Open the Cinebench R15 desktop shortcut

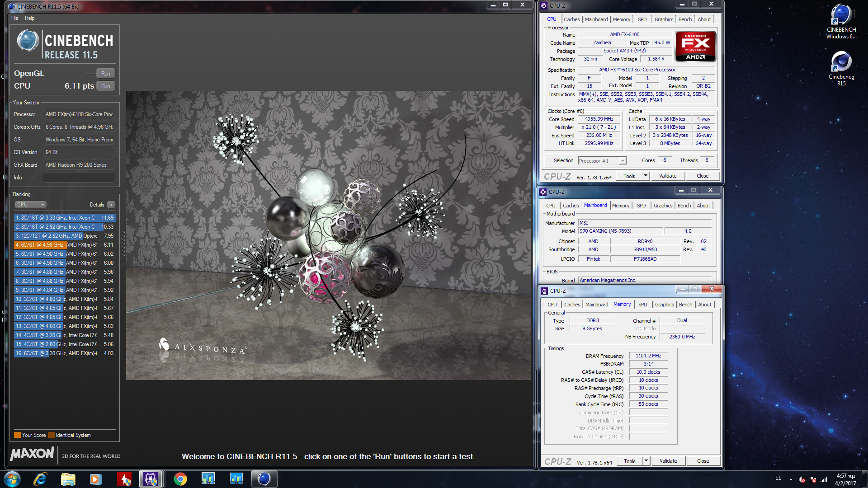(x=841, y=68)
